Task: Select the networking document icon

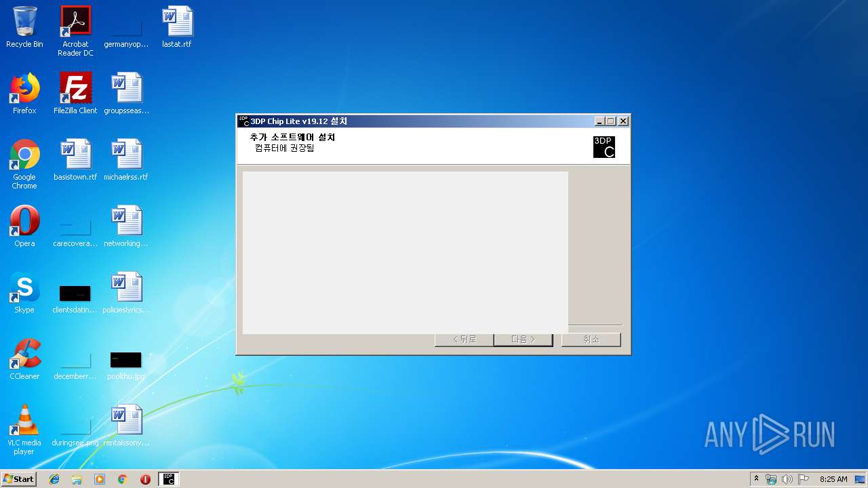Action: coord(126,226)
